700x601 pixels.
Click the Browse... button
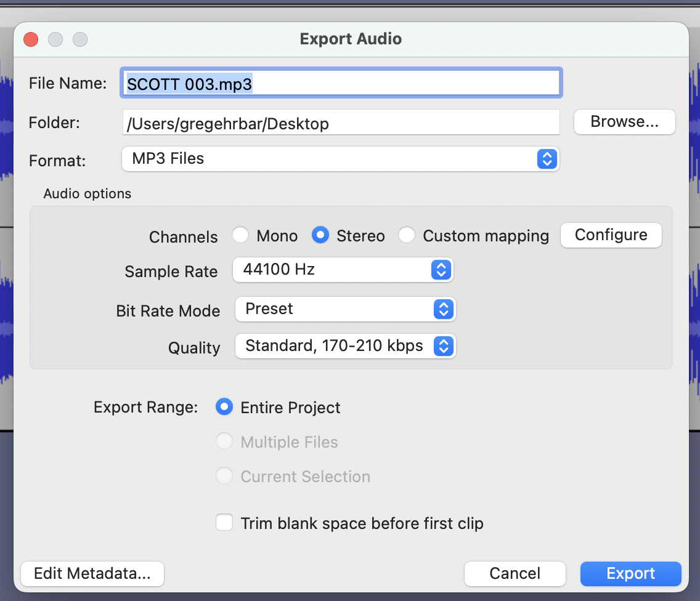[x=624, y=122]
